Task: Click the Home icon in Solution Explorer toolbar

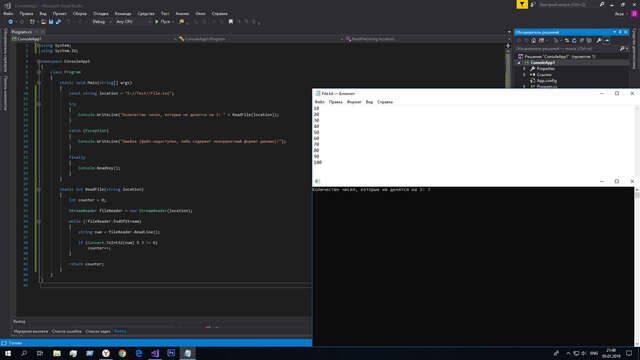Action: pyautogui.click(x=533, y=40)
